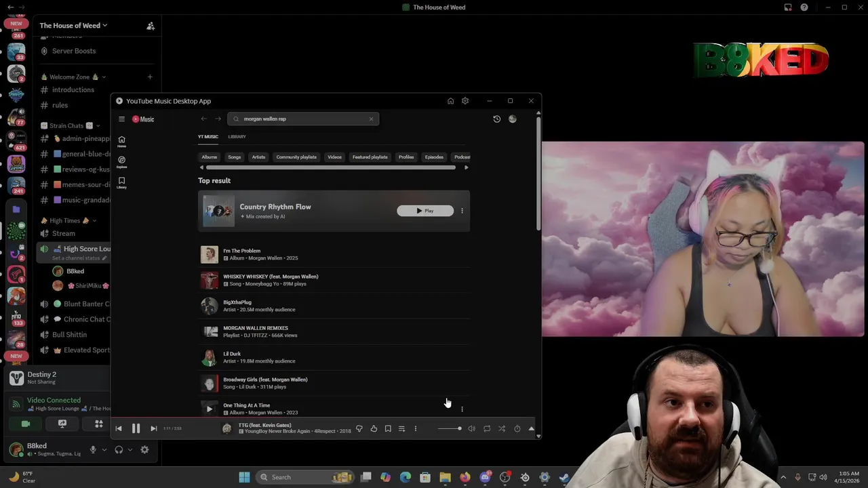Open the introductions channel
868x488 pixels.
pos(73,89)
